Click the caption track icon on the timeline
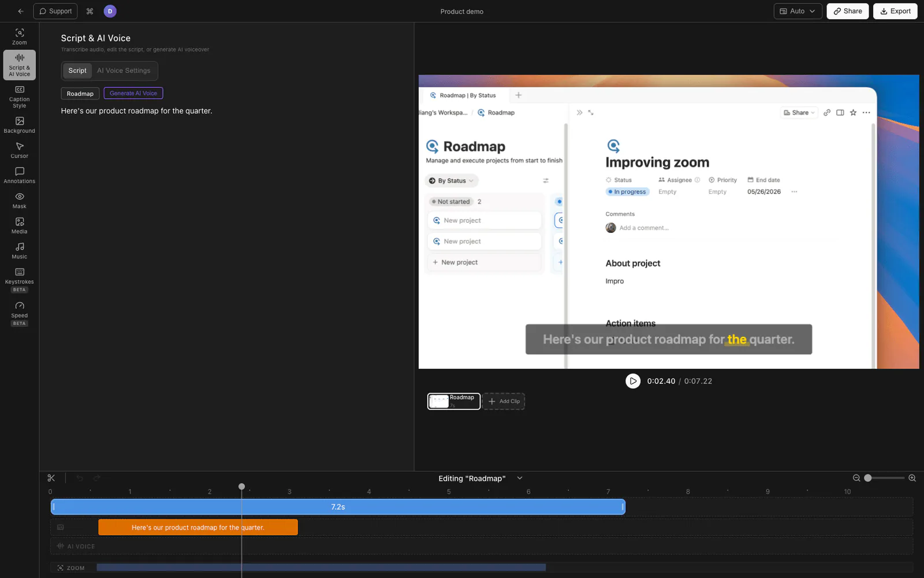Viewport: 924px width, 578px height. (x=60, y=527)
